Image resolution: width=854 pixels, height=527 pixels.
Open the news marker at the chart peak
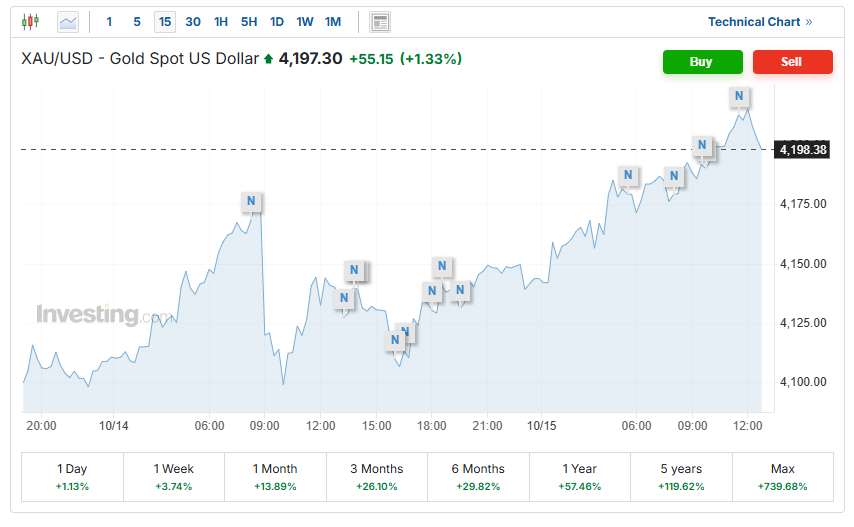pos(739,96)
